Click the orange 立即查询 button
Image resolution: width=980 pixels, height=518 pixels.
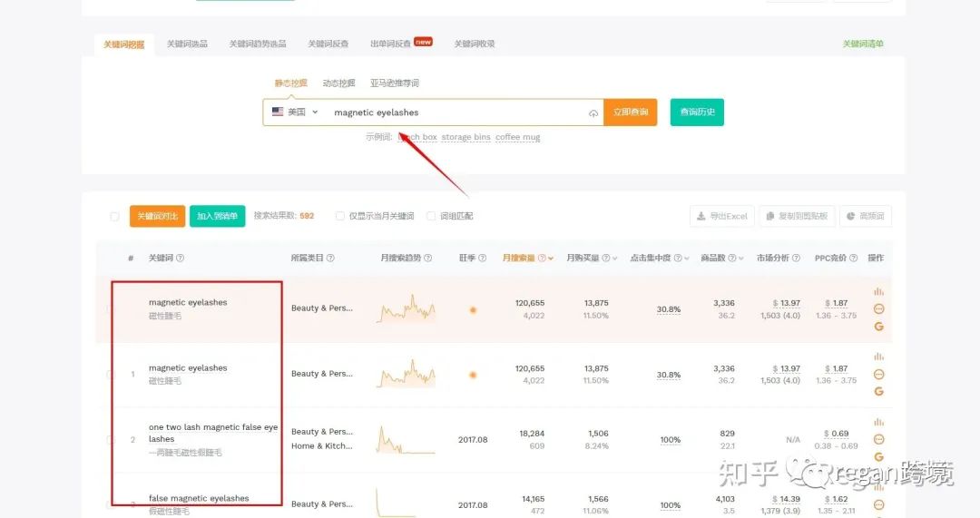coord(630,112)
